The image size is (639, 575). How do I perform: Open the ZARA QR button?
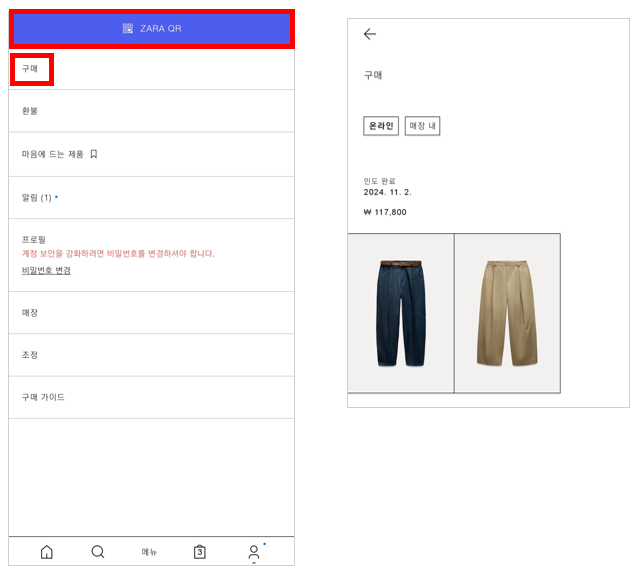coord(152,29)
